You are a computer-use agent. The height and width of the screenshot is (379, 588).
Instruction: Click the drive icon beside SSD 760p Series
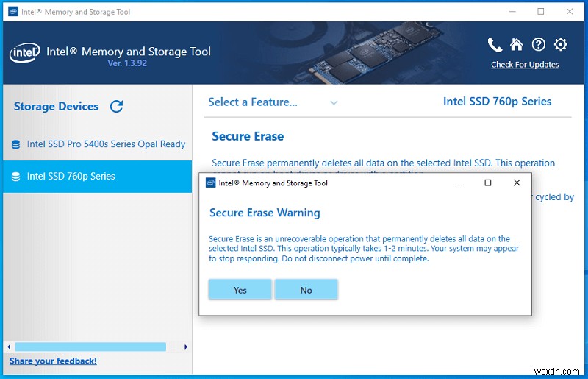15,177
